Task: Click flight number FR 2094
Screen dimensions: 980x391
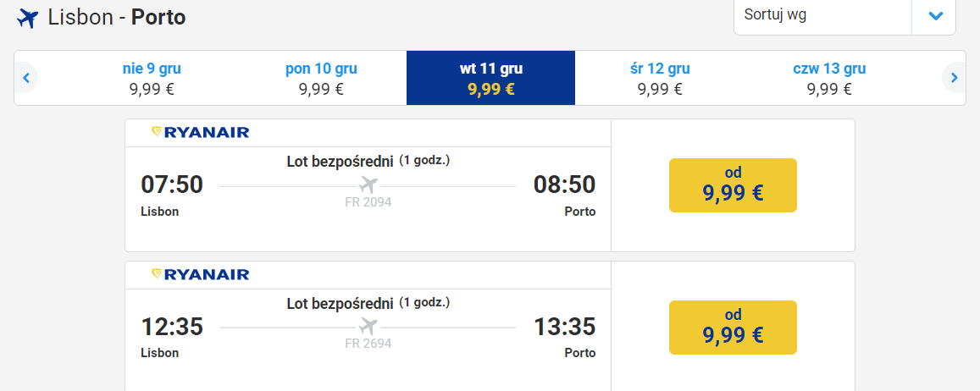Action: click(x=368, y=201)
